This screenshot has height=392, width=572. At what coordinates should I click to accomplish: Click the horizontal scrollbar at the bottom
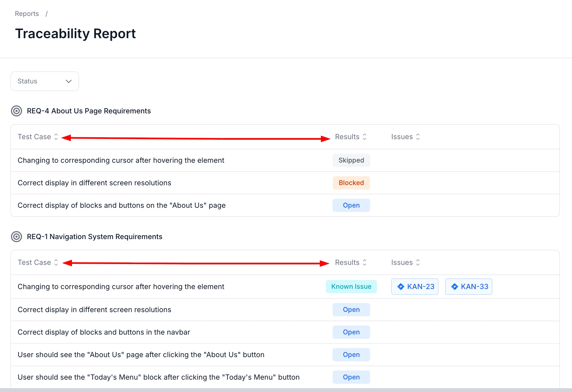[x=286, y=390]
